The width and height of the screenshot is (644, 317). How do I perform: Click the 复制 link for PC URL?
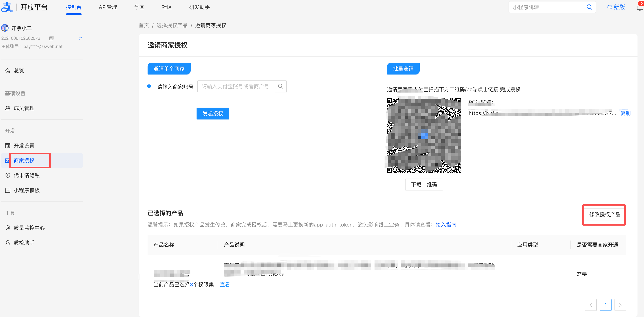[625, 113]
